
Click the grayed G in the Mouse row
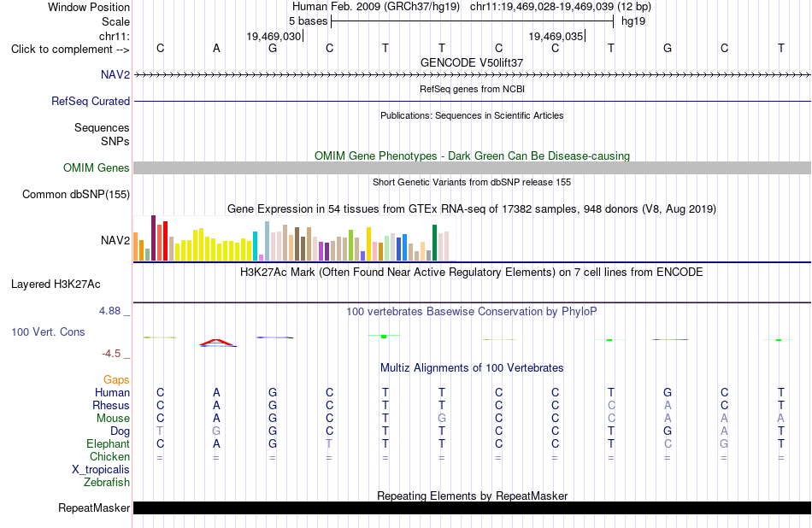[x=442, y=418]
